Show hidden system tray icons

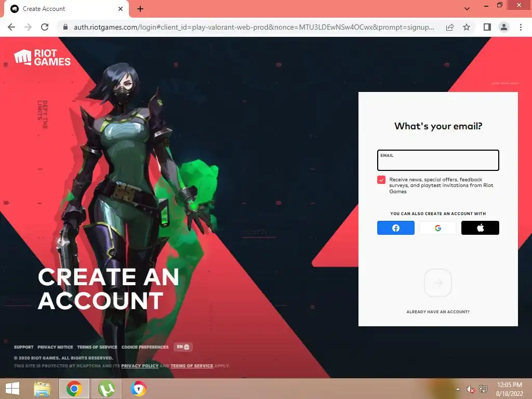click(458, 389)
